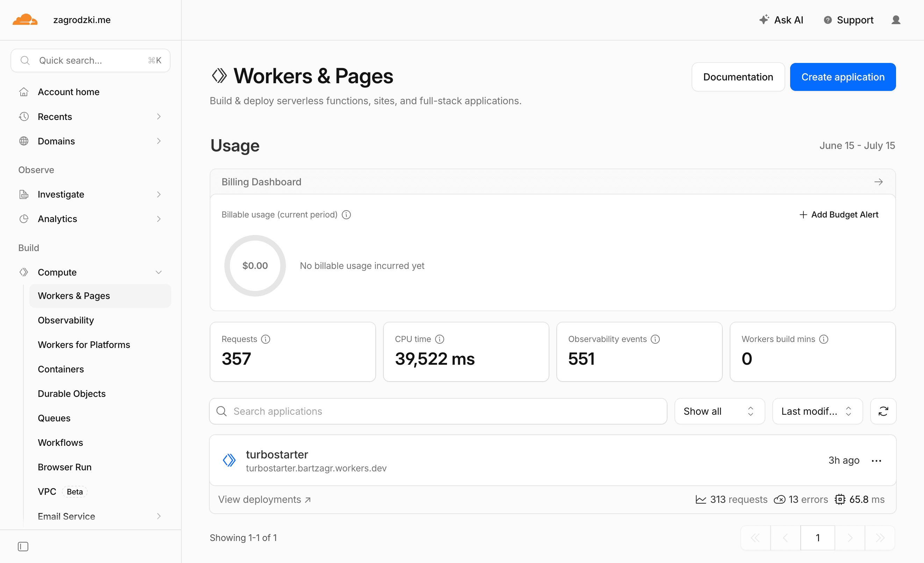Click the Analytics pie chart icon
The image size is (924, 563).
click(24, 219)
